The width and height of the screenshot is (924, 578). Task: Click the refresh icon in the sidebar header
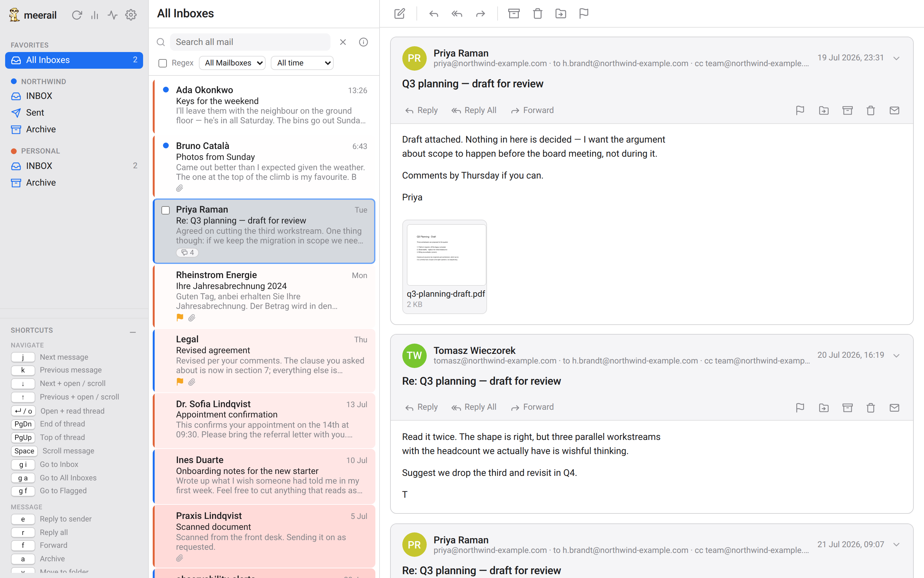click(x=77, y=15)
